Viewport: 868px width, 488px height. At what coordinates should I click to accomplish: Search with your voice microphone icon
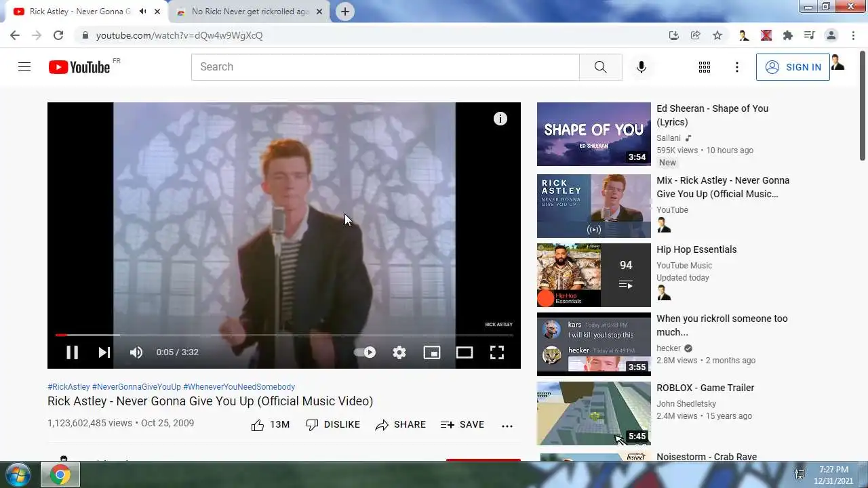pos(642,67)
